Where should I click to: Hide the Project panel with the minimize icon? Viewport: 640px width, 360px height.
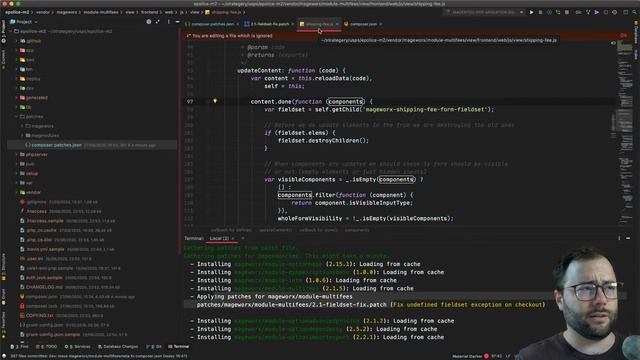pos(178,22)
